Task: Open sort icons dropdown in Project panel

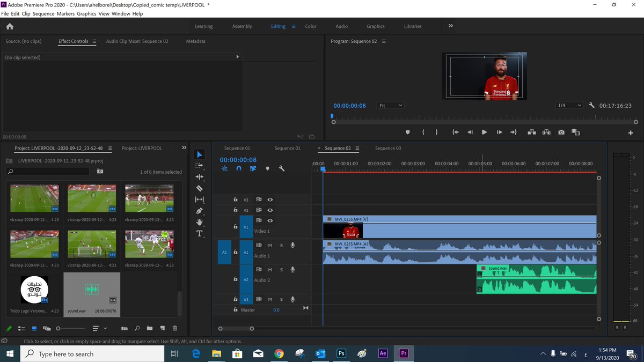Action: point(99,328)
